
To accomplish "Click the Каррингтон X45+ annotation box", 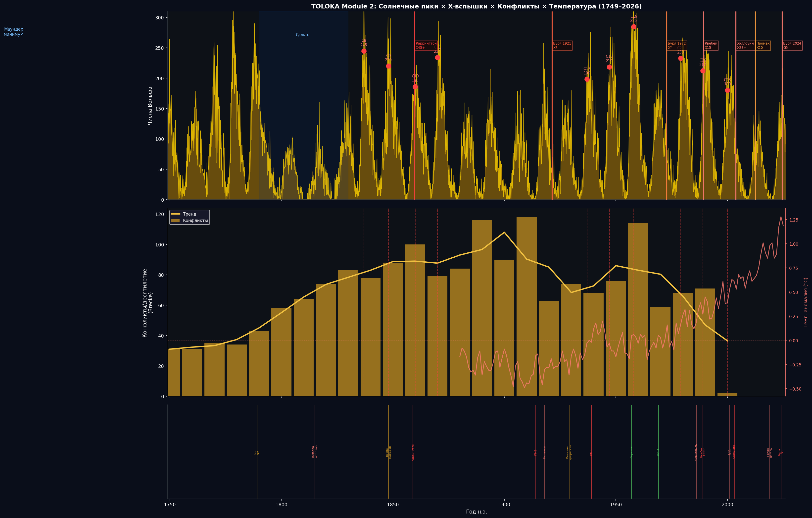I will (426, 46).
